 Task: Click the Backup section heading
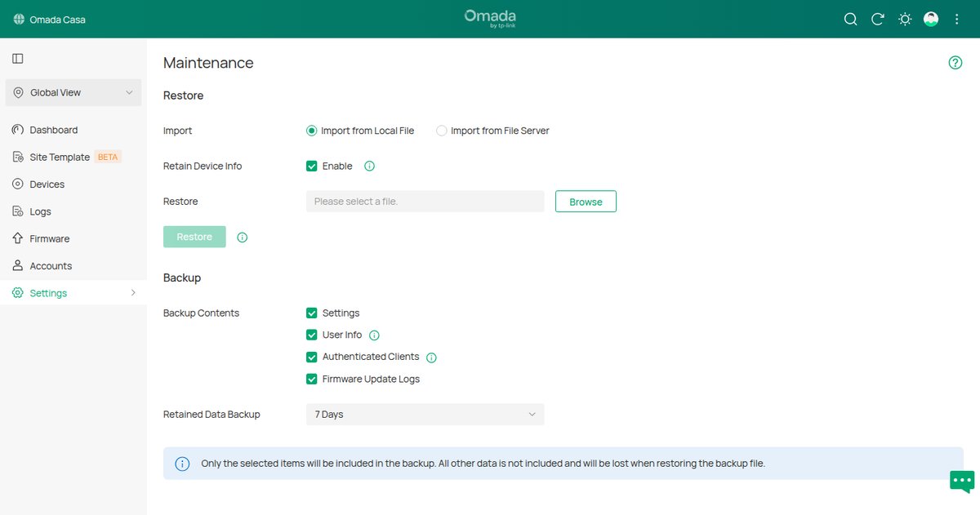182,277
